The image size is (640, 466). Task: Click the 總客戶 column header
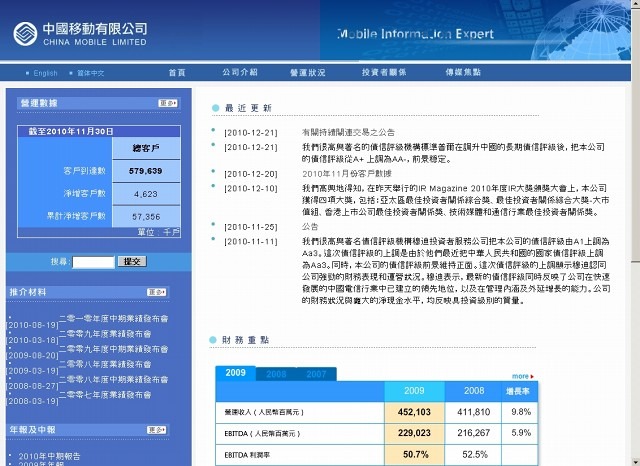(146, 148)
